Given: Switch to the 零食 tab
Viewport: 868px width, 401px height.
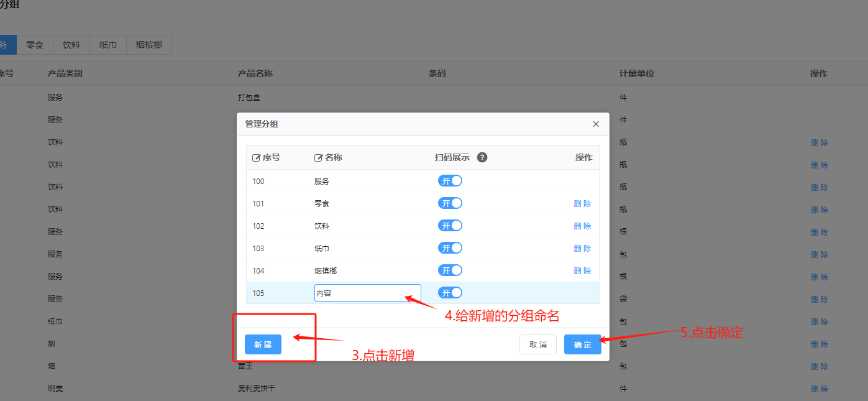Looking at the screenshot, I should tap(35, 45).
